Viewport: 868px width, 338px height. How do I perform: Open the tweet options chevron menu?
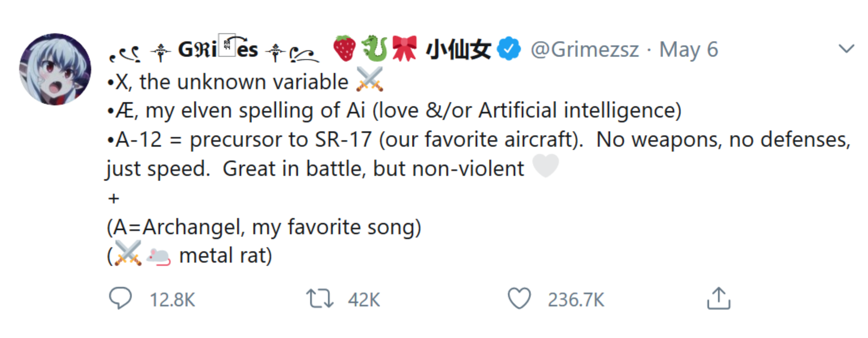coord(846,49)
